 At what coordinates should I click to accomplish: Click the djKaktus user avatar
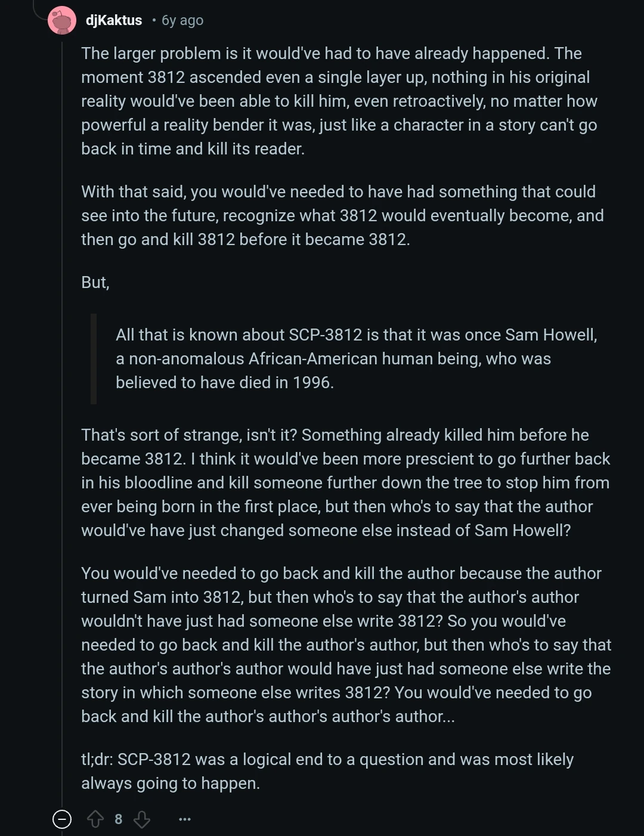click(x=62, y=21)
